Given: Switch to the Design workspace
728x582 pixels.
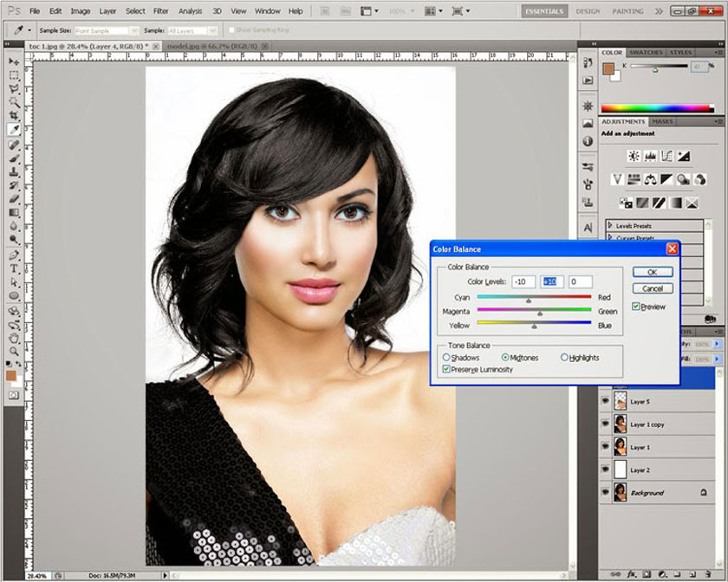Looking at the screenshot, I should (588, 11).
